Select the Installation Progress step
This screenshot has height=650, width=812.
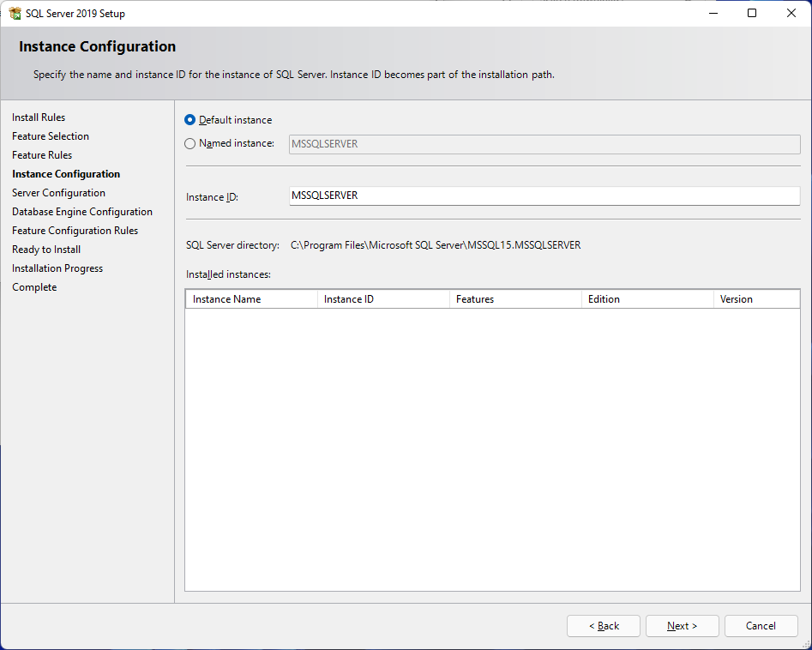57,268
